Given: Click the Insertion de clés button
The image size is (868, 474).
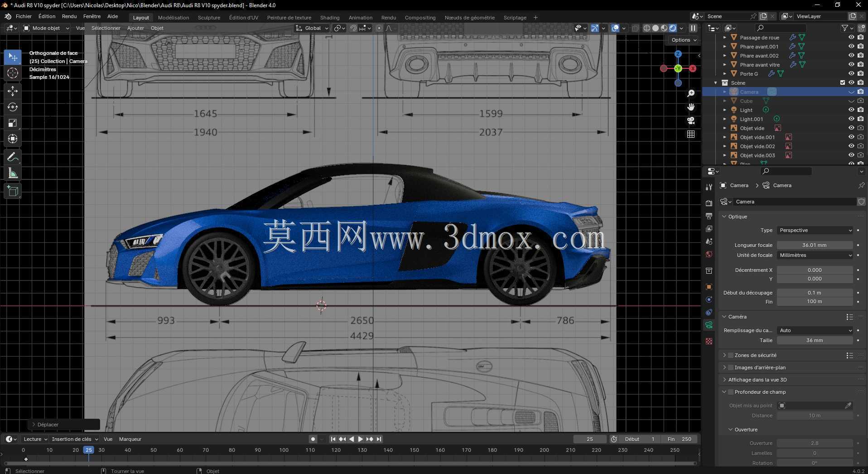Looking at the screenshot, I should pos(75,439).
